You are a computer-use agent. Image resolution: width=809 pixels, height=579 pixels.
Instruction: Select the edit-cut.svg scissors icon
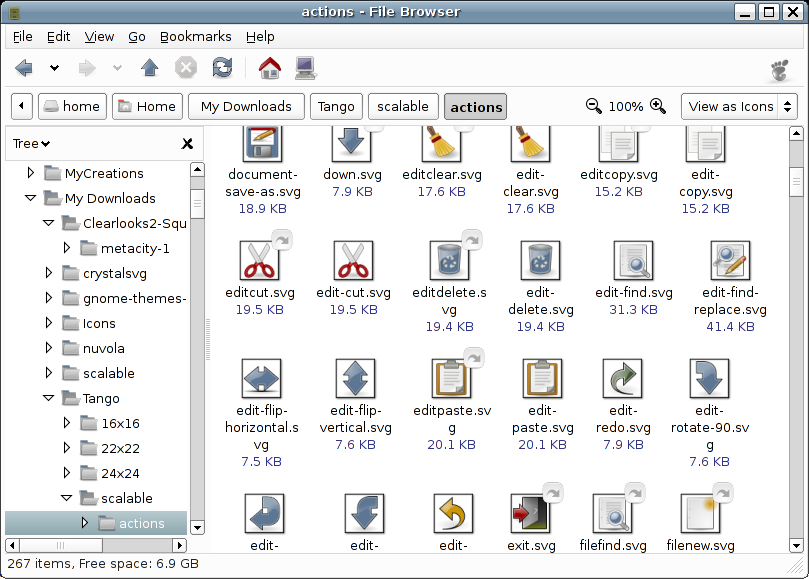point(353,261)
